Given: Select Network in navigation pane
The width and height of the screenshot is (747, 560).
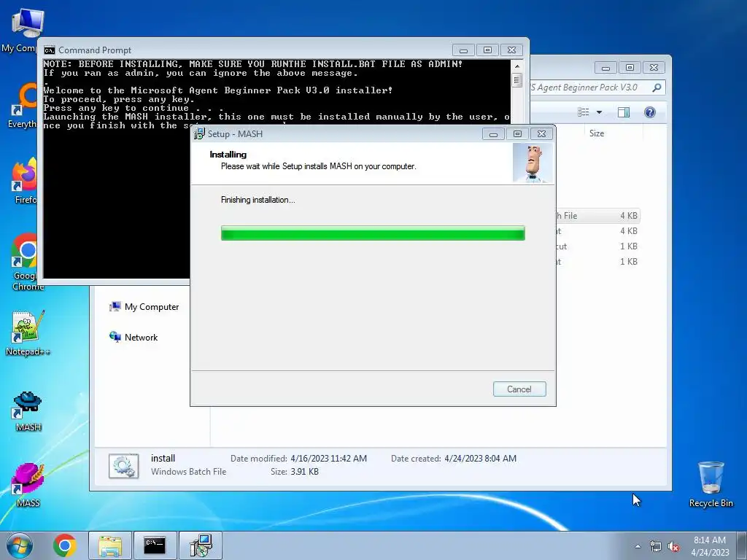Looking at the screenshot, I should 133,337.
